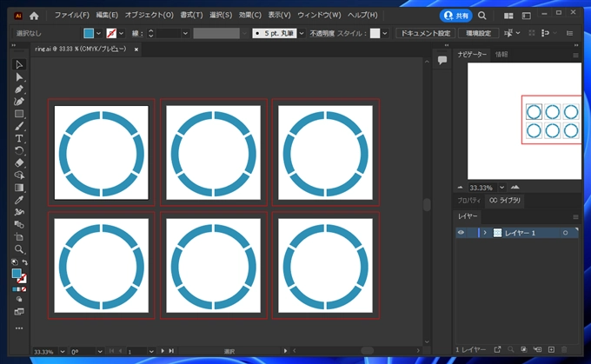Open fill color dropdown in control bar
Screen dimensions: 591x364
pyautogui.click(x=98, y=34)
